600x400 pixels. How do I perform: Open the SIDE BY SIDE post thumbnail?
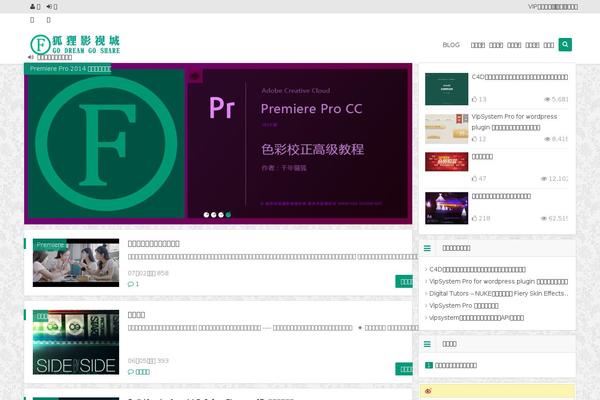(76, 342)
